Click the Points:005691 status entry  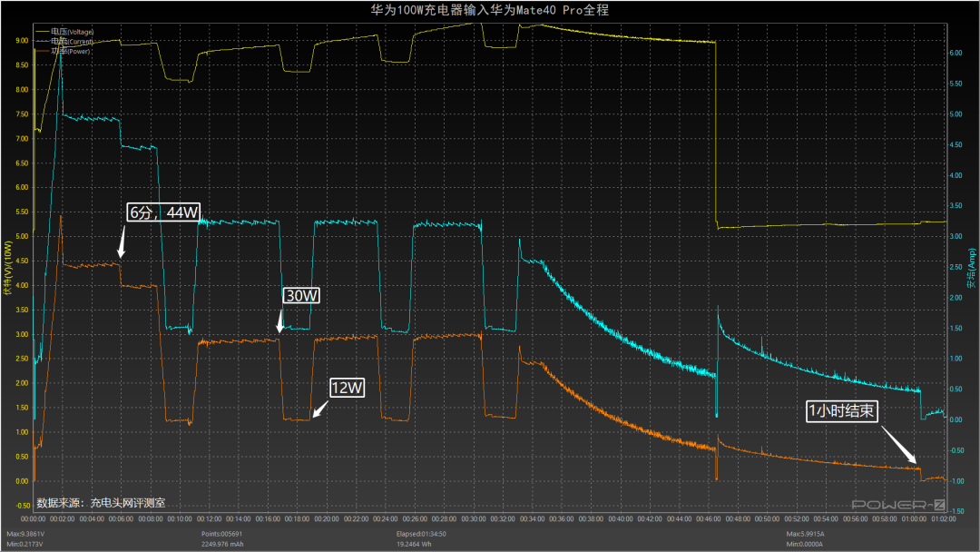point(222,534)
